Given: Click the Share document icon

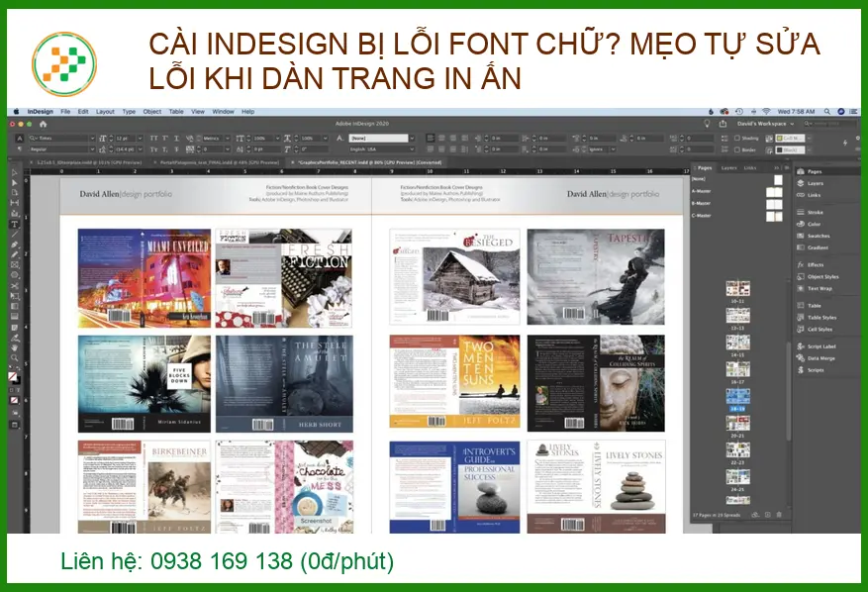Looking at the screenshot, I should pyautogui.click(x=723, y=124).
